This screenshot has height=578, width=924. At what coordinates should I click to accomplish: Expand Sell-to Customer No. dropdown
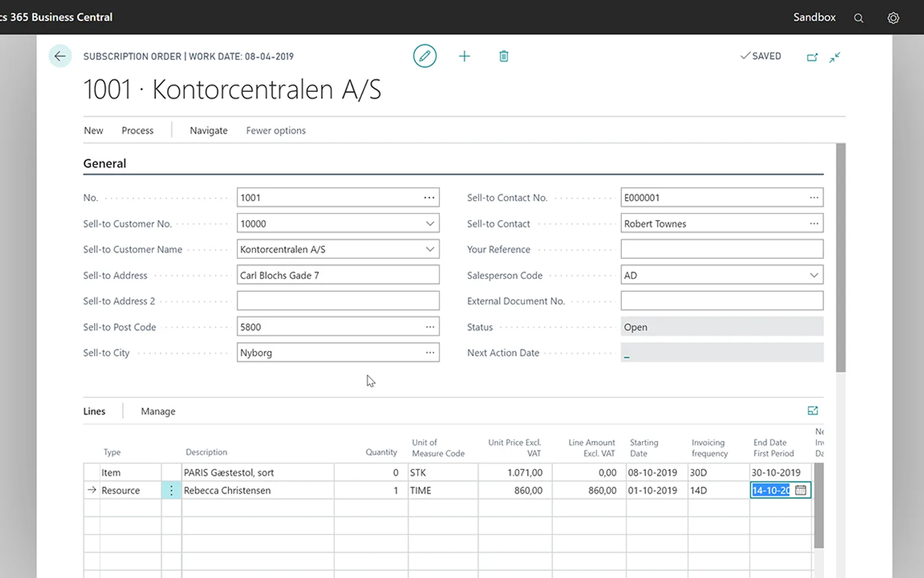[430, 224]
